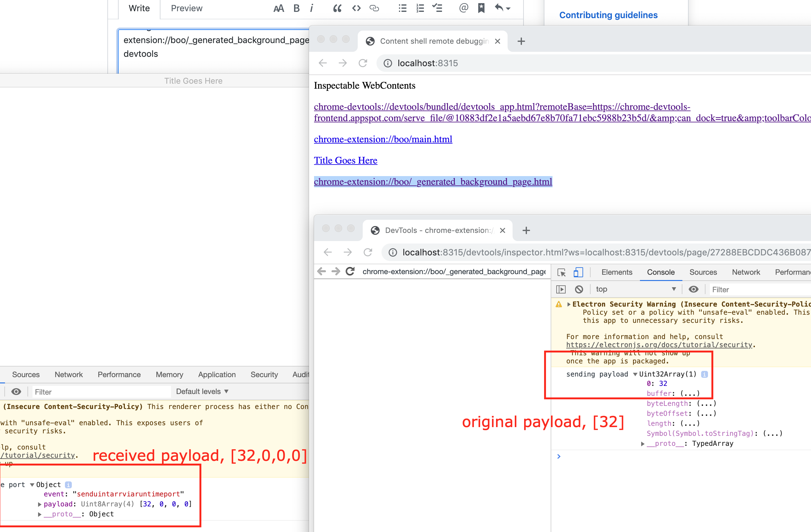Toggle the device toolbar screencast icon
Screen dimensions: 811x532
[578, 272]
